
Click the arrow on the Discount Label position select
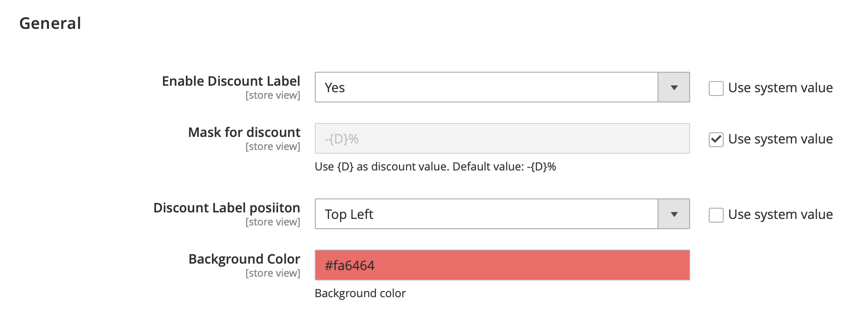coord(674,214)
